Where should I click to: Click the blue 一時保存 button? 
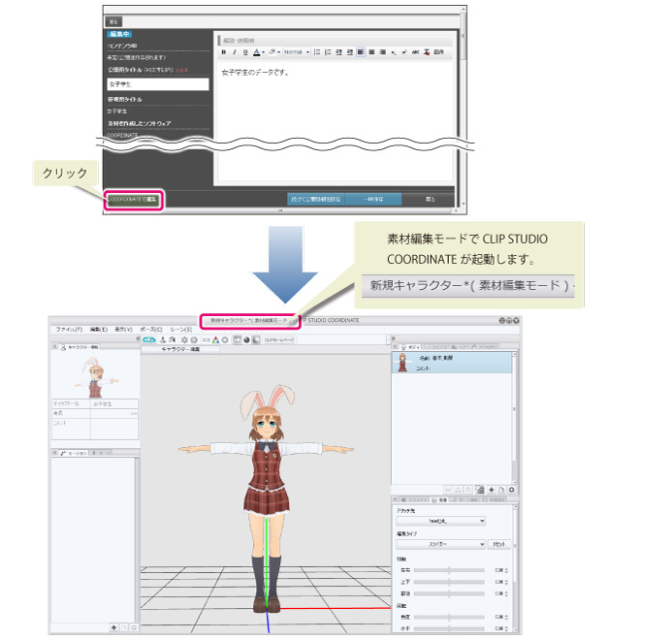click(x=373, y=200)
